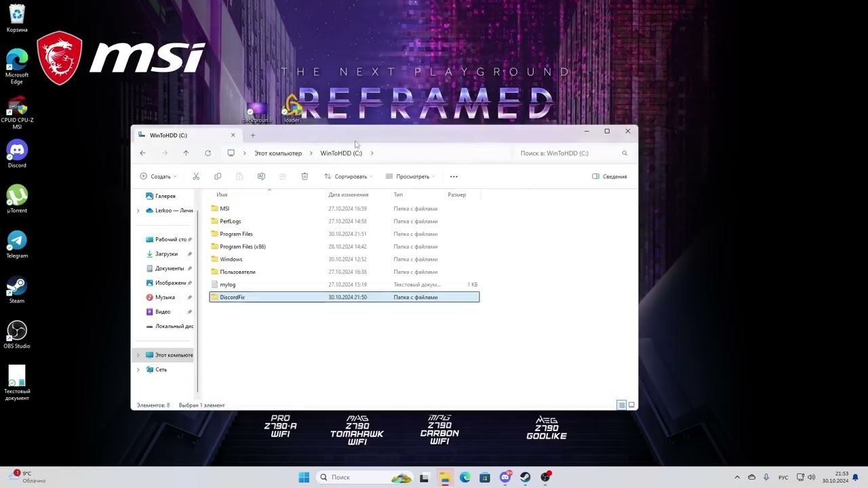868x488 pixels.
Task: Toggle the Сведения details pane
Action: point(610,176)
